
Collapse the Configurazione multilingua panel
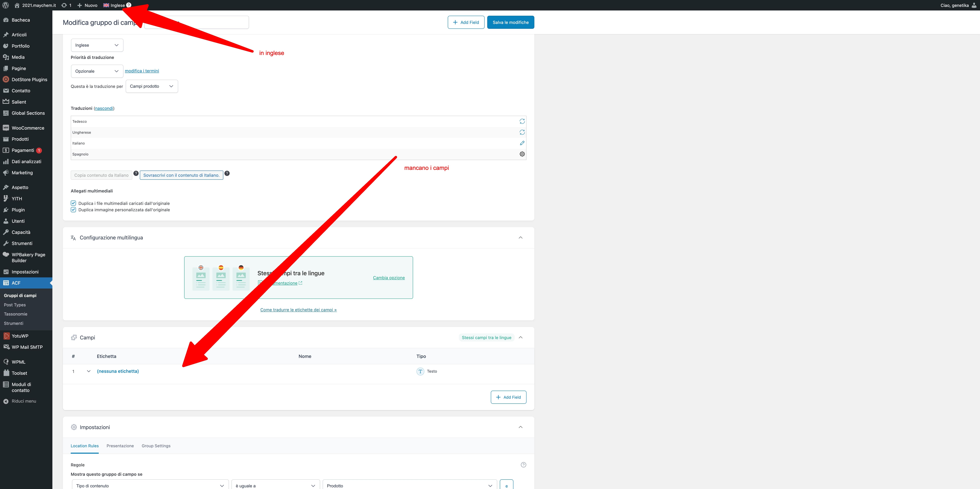coord(520,238)
